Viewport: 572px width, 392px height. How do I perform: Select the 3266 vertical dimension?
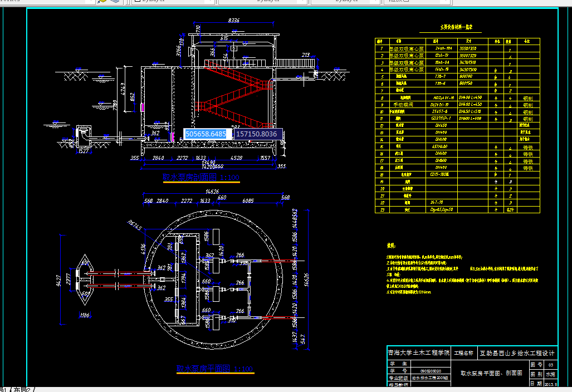point(178,50)
